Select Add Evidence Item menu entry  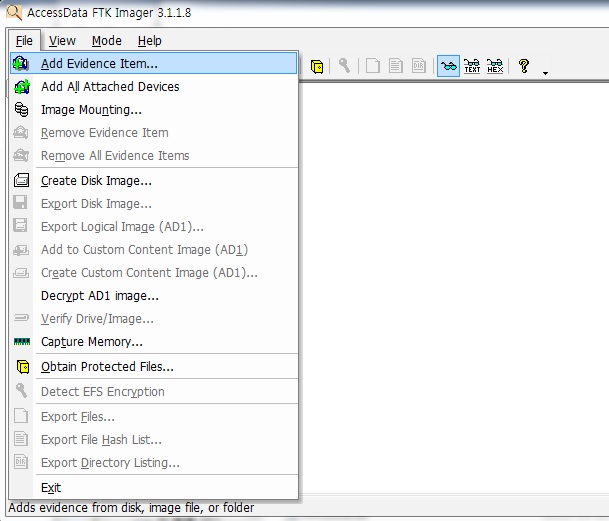(x=153, y=63)
